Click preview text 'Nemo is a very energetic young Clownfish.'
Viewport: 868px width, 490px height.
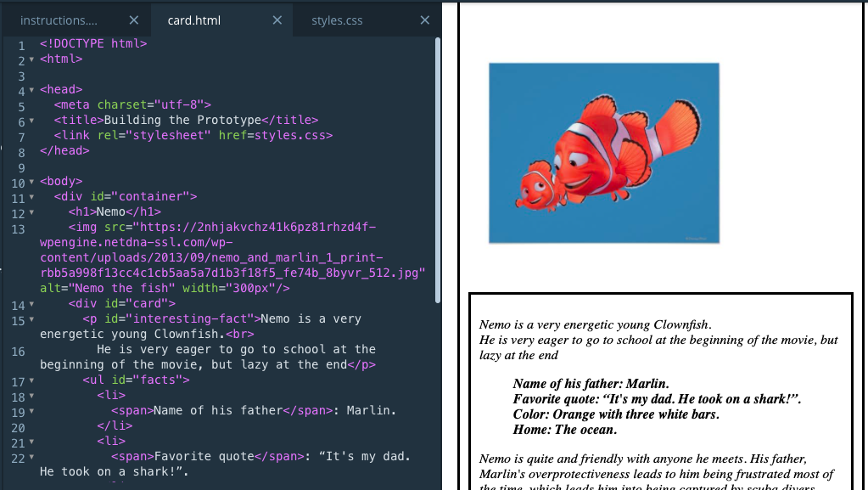tap(595, 324)
